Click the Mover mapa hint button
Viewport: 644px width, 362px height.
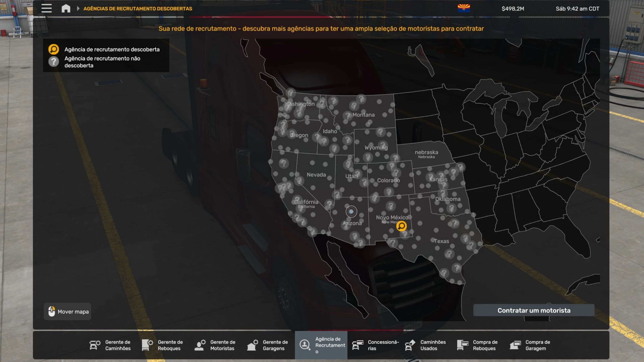tap(67, 311)
